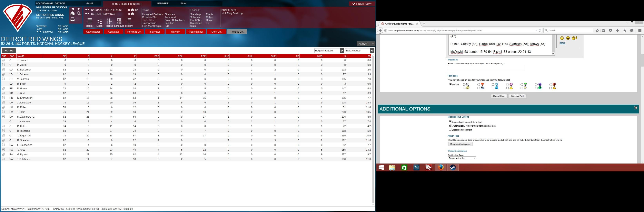The image size is (644, 212).
Task: Open the MANAGER menu tab
Action: [163, 4]
